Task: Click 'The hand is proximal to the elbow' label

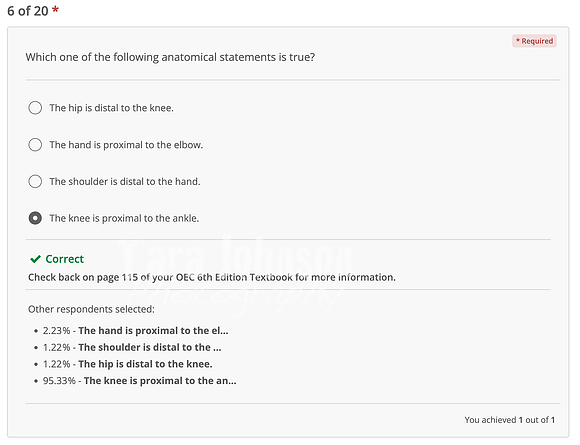Action: [126, 145]
